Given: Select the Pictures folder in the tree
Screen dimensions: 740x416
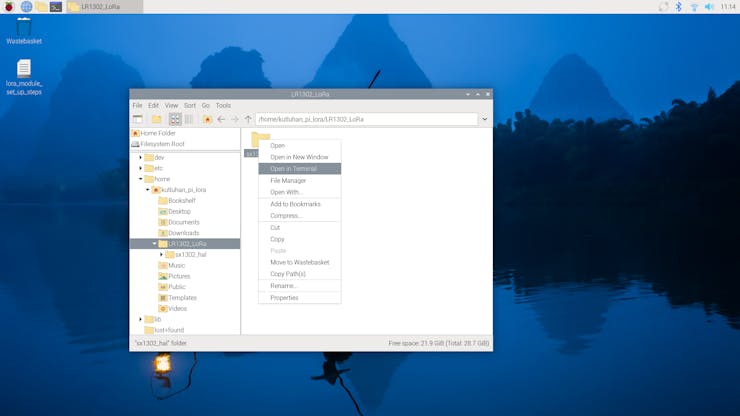Looking at the screenshot, I should coord(174,276).
